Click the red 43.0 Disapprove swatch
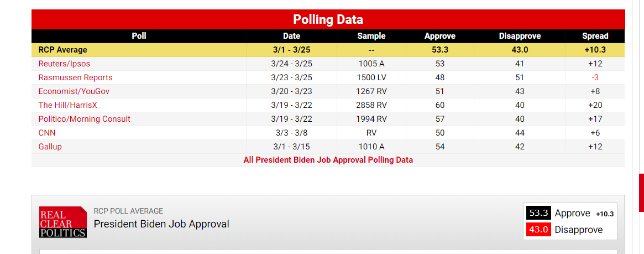The height and width of the screenshot is (254, 644). click(x=538, y=230)
